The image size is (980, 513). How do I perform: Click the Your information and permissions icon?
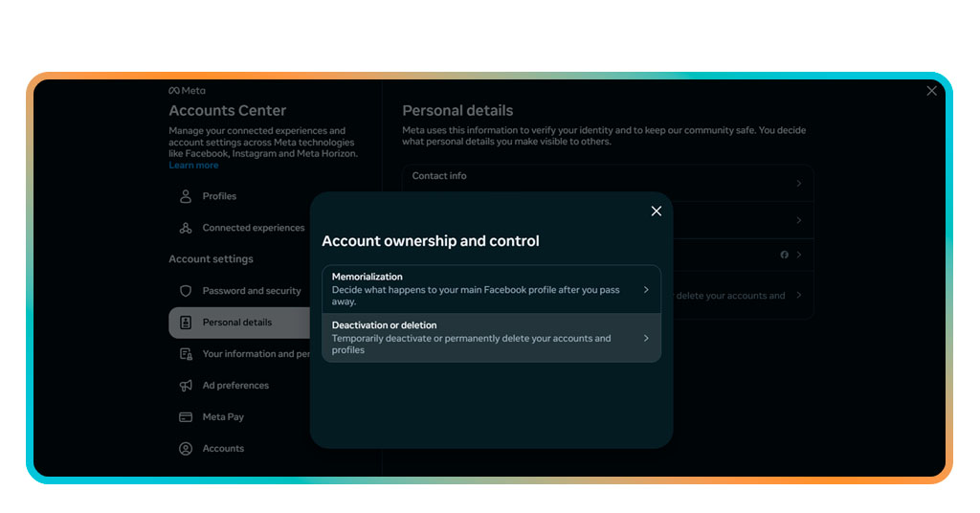coord(186,354)
